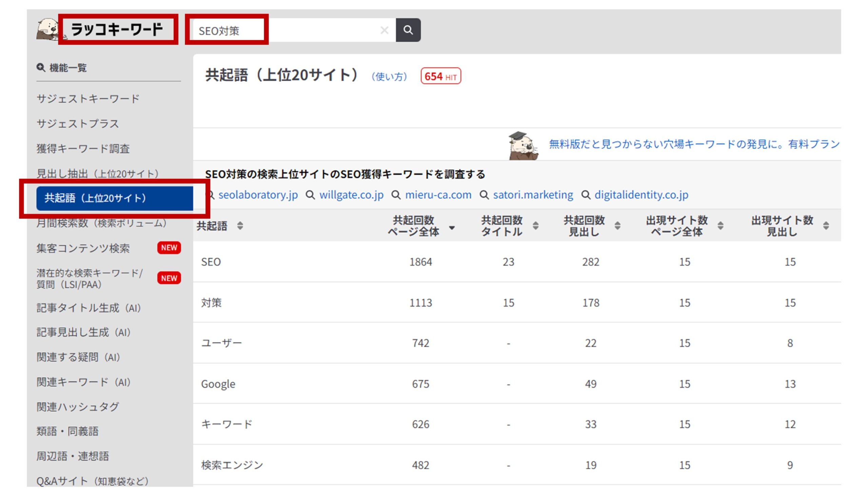
Task: Click NEW badge next to 潜在的な検索キーワード
Action: (x=169, y=278)
